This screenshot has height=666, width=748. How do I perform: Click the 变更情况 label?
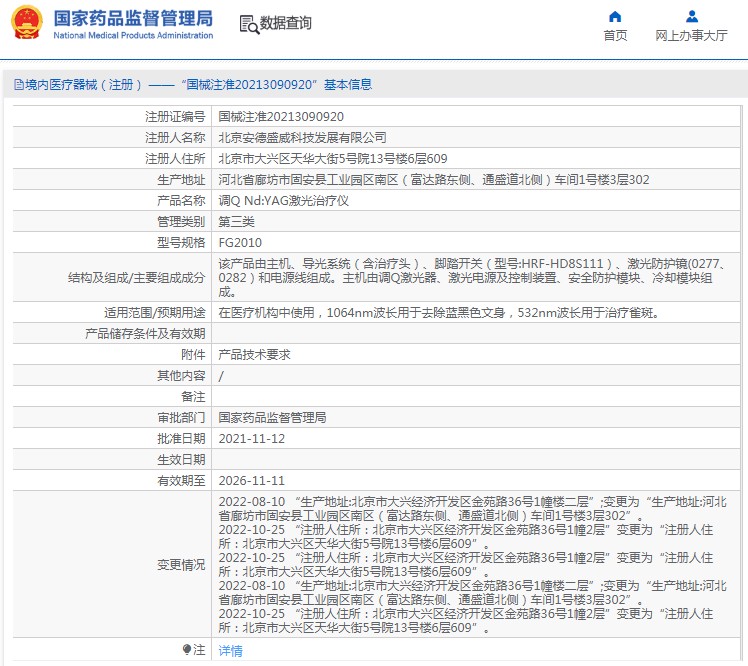pos(181,565)
